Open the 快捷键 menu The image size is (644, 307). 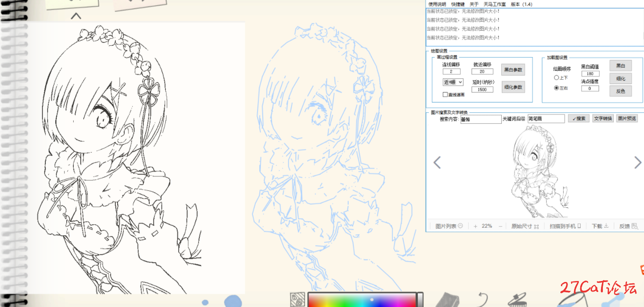click(458, 4)
